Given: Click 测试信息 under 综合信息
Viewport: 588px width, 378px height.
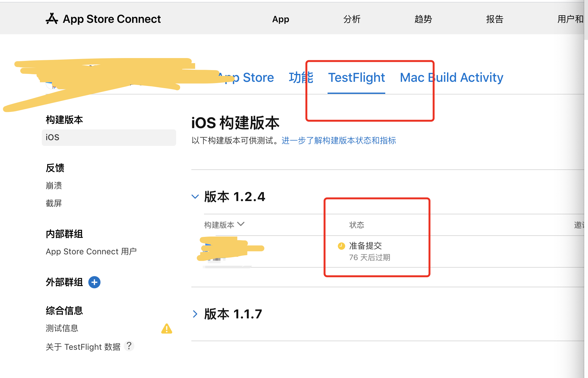Looking at the screenshot, I should (x=62, y=328).
